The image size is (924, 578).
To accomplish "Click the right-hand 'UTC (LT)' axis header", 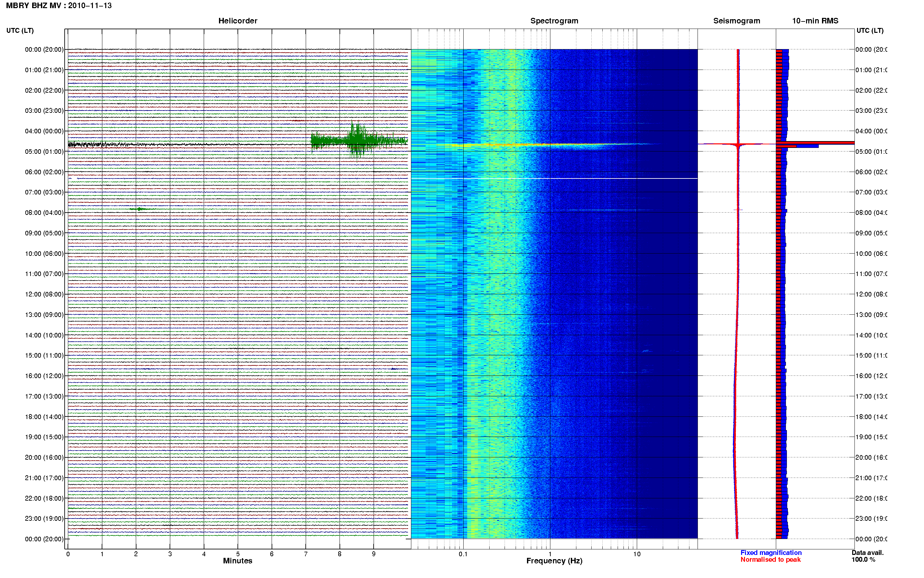I will coord(870,31).
